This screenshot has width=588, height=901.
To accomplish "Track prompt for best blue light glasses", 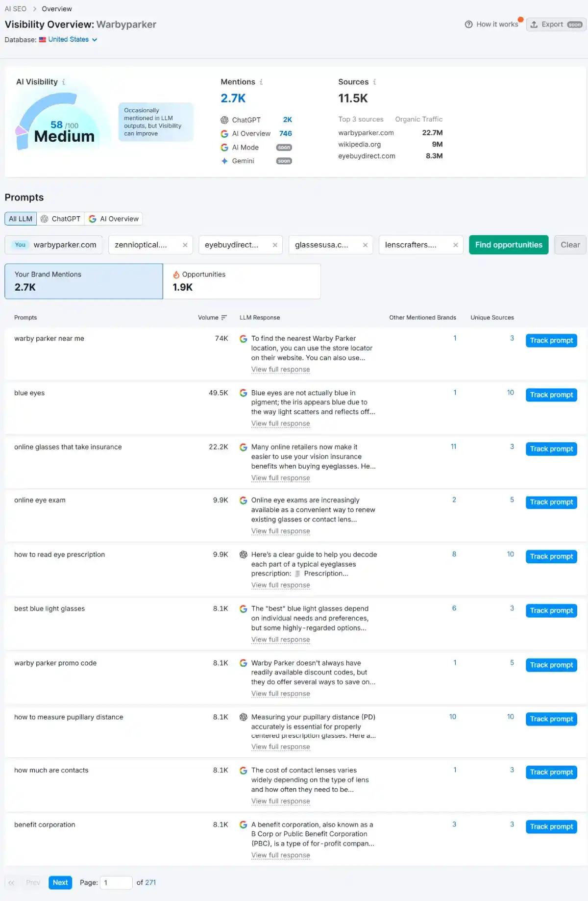I will tap(551, 611).
